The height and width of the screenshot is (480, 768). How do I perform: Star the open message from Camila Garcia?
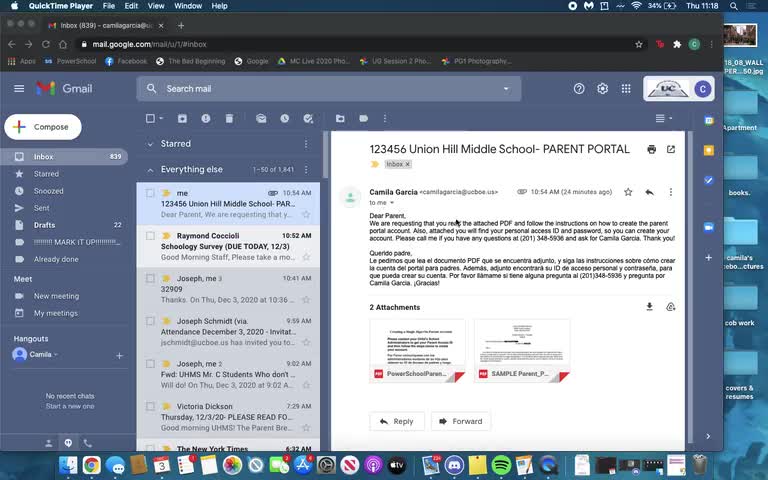point(628,192)
